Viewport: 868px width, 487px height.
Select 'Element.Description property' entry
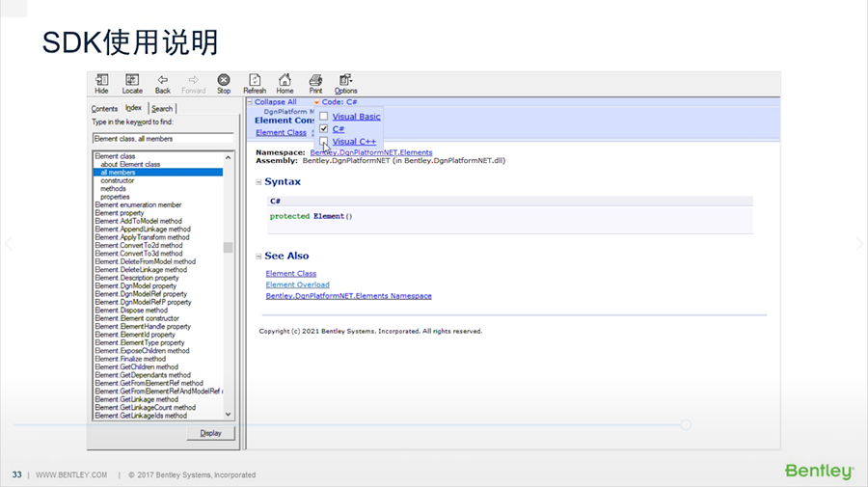click(x=137, y=278)
